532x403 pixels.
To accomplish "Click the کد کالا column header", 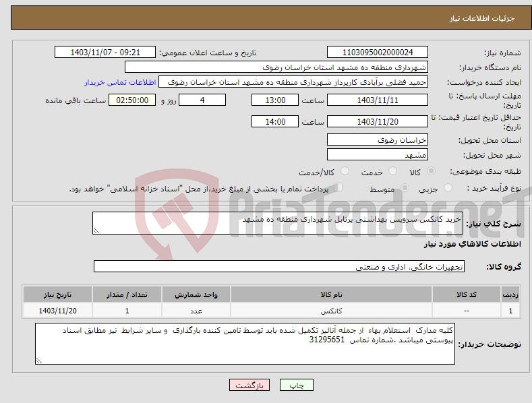I will [x=467, y=294].
